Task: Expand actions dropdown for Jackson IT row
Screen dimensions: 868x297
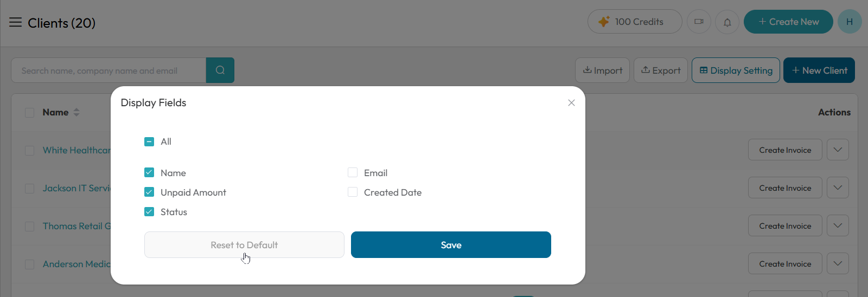Action: coord(838,188)
